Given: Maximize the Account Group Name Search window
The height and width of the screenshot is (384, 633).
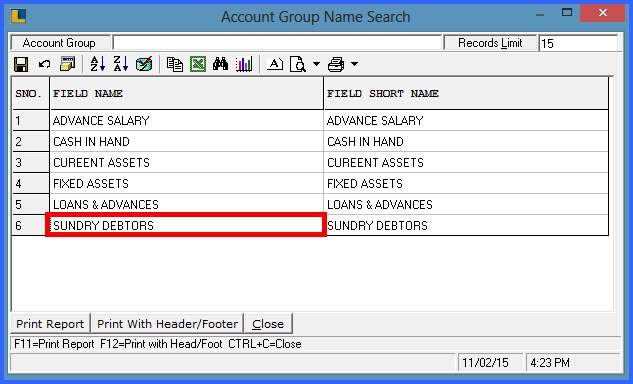Looking at the screenshot, I should (x=567, y=13).
